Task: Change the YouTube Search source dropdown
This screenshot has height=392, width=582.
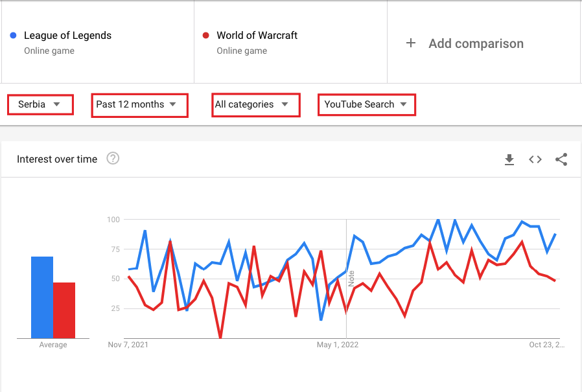Action: pyautogui.click(x=367, y=105)
